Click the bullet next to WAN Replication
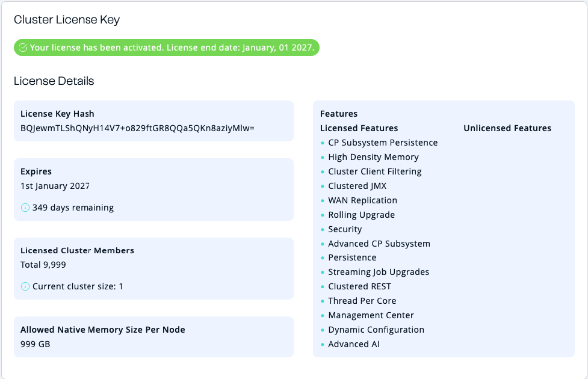Image resolution: width=588 pixels, height=379 pixels. (321, 200)
